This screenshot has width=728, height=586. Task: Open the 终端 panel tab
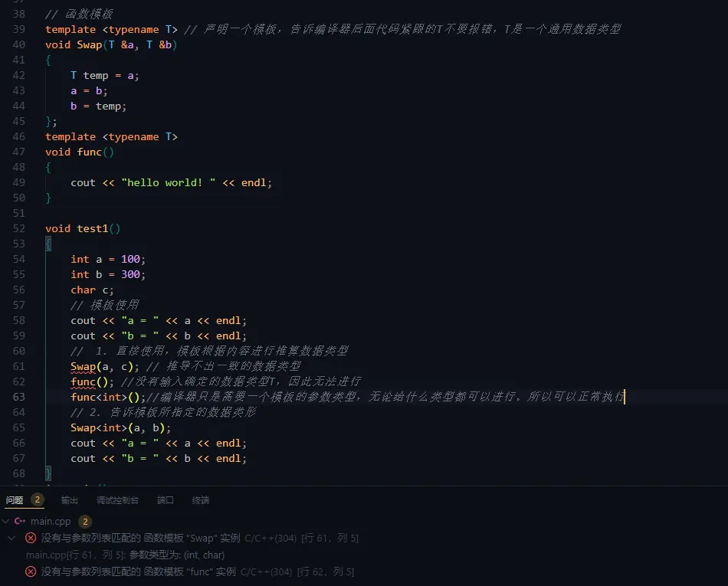(201, 500)
